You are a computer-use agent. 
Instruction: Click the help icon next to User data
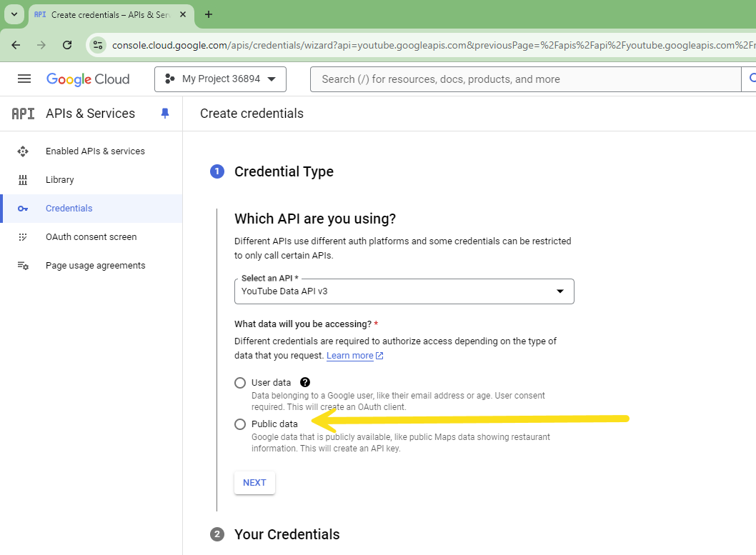point(305,382)
